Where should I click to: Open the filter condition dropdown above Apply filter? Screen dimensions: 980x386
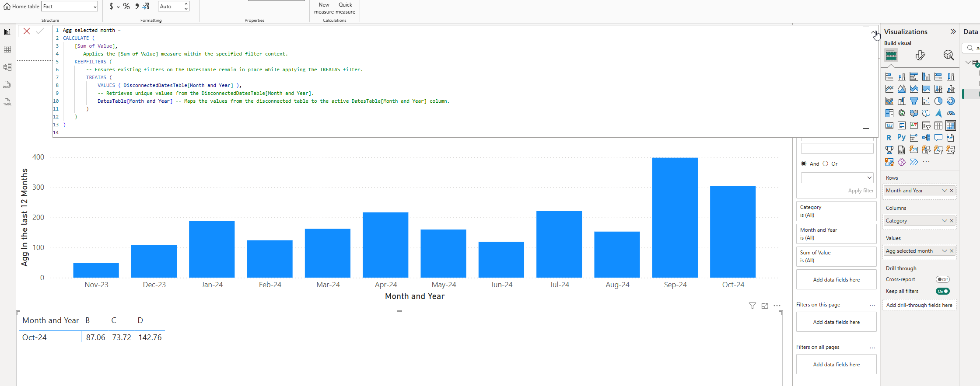837,177
